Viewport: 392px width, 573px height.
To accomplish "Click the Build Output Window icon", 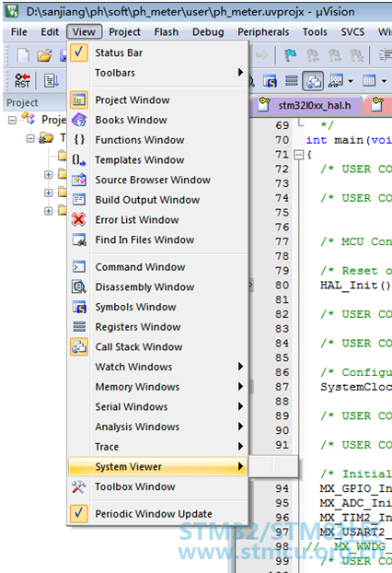I will (x=79, y=200).
